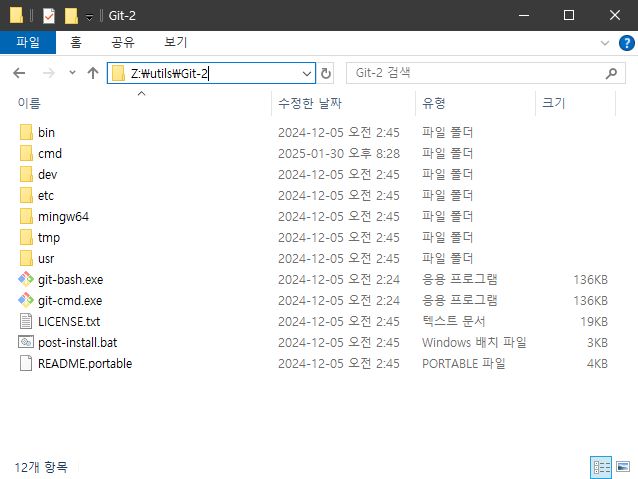Sort by the 수정한 날짜 column header
The image size is (638, 479).
click(x=310, y=103)
